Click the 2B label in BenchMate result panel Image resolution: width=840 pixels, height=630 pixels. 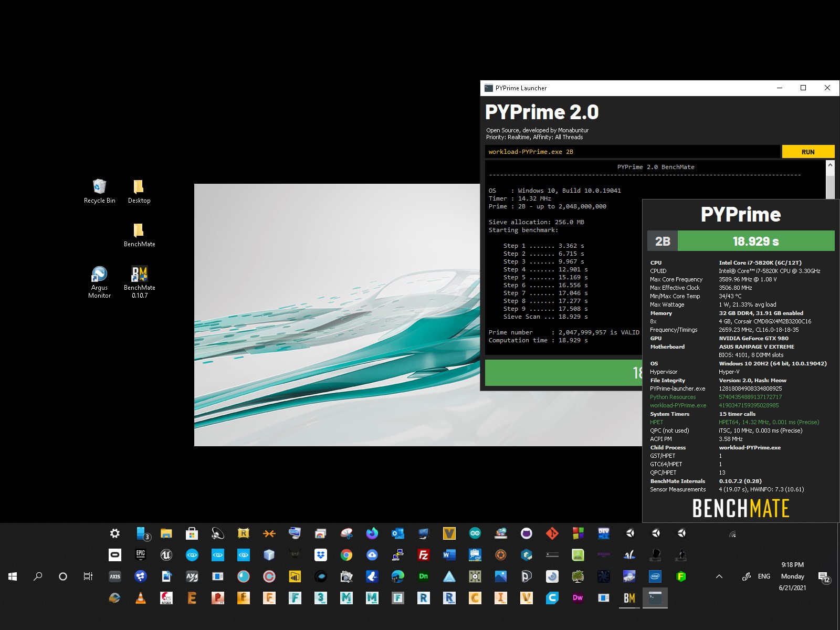(663, 241)
